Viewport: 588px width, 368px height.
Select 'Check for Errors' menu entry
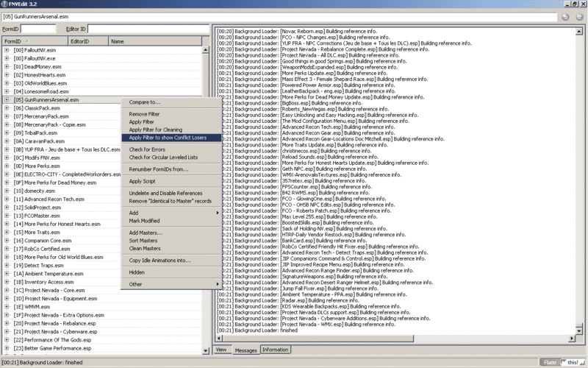point(171,149)
